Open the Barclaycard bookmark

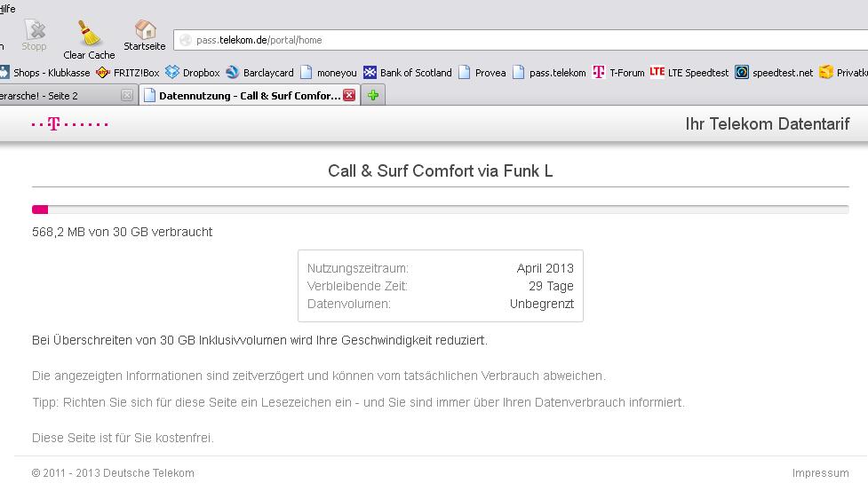pos(260,73)
